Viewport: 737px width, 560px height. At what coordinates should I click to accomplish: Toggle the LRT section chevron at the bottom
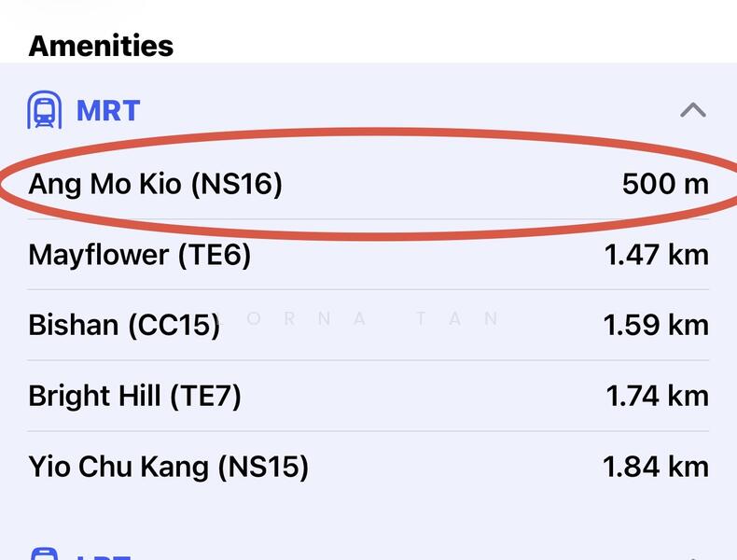(x=692, y=555)
